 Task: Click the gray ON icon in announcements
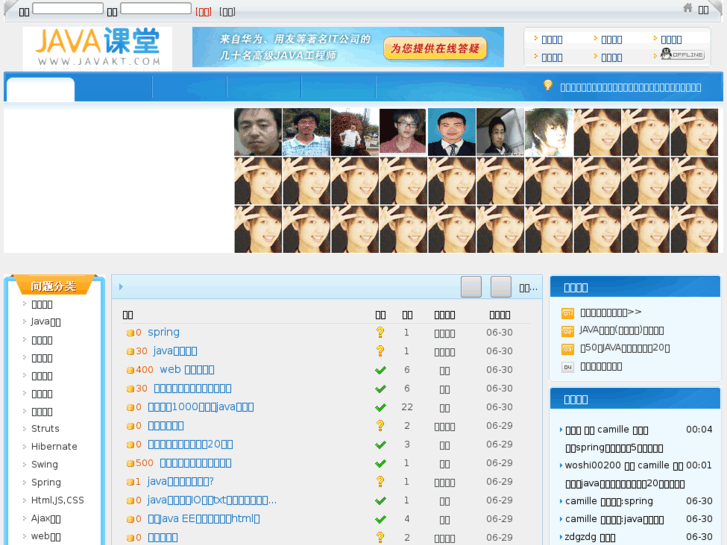[568, 367]
